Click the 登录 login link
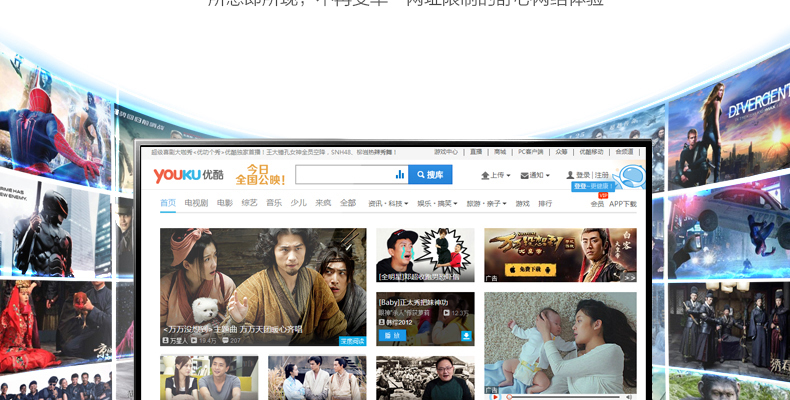The image size is (790, 400). click(583, 175)
